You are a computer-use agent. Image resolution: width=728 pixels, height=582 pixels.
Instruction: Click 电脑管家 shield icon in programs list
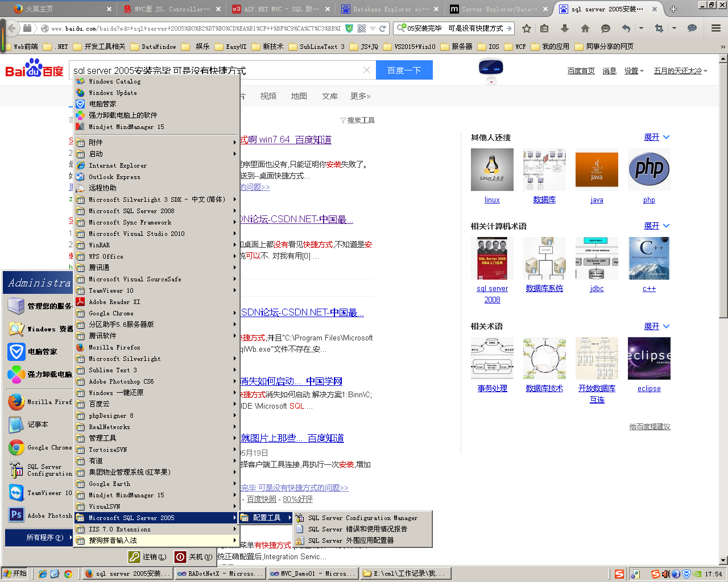pyautogui.click(x=80, y=104)
